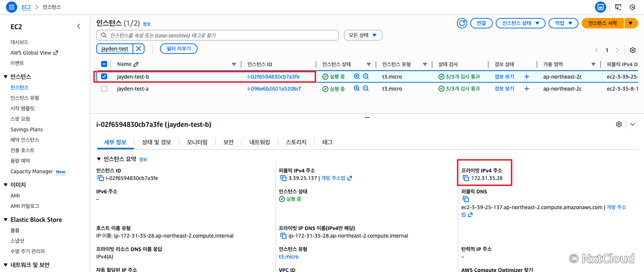Collapse the 네트워크 및 보안 sidebar section

pyautogui.click(x=6, y=265)
